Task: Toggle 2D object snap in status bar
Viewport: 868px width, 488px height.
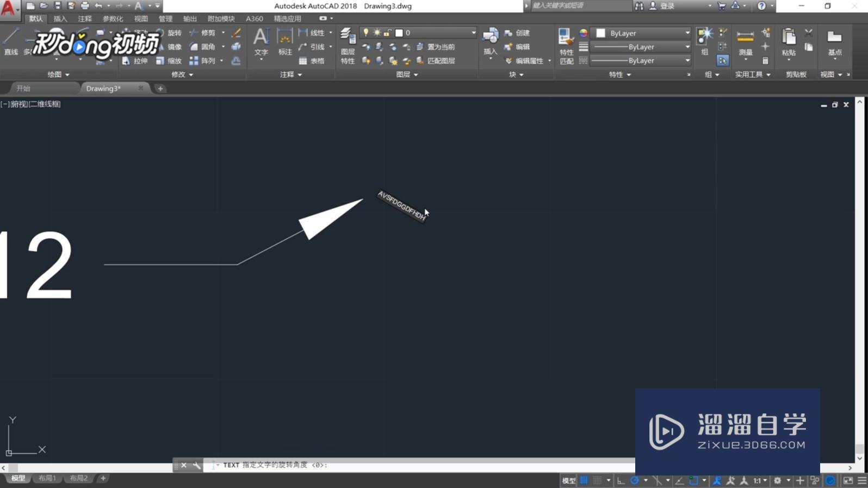Action: coord(693,480)
